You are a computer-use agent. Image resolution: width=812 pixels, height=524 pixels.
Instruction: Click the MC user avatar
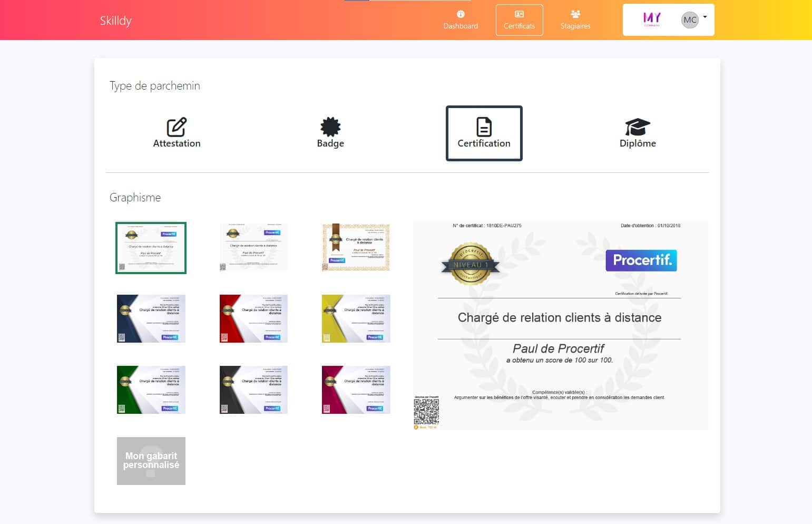point(690,20)
